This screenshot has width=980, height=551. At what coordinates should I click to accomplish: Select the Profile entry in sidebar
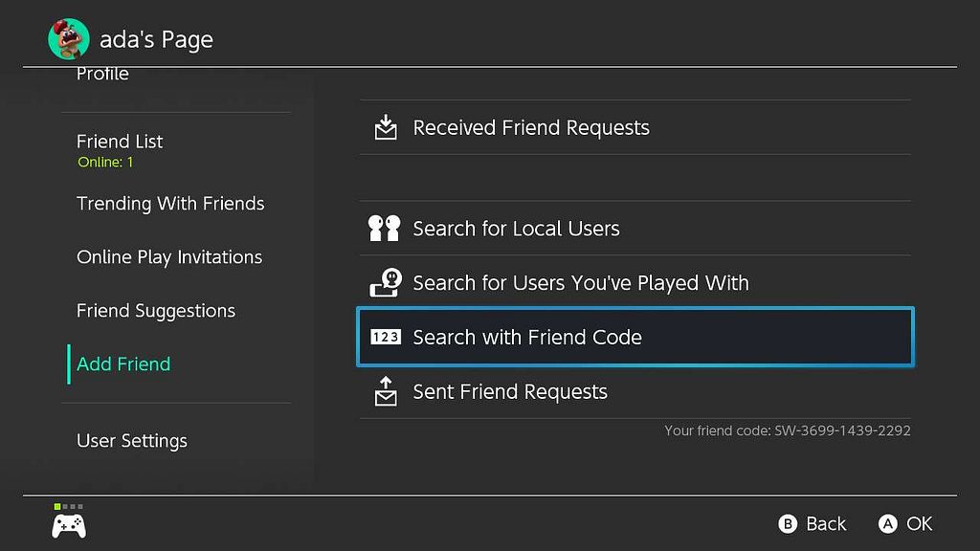pyautogui.click(x=102, y=75)
